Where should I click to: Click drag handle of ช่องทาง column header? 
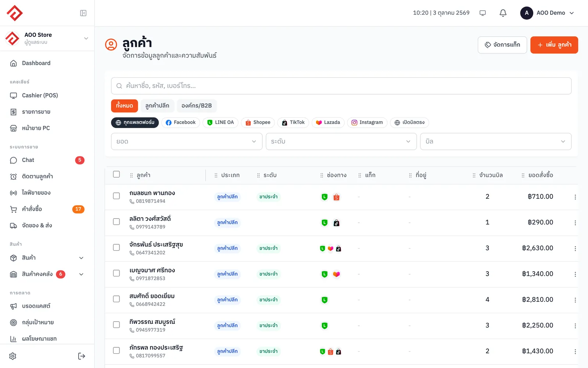[x=322, y=176]
